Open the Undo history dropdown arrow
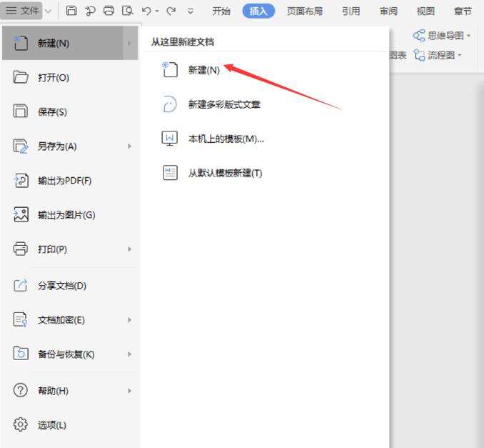Viewport: 484px width, 448px height. point(157,11)
